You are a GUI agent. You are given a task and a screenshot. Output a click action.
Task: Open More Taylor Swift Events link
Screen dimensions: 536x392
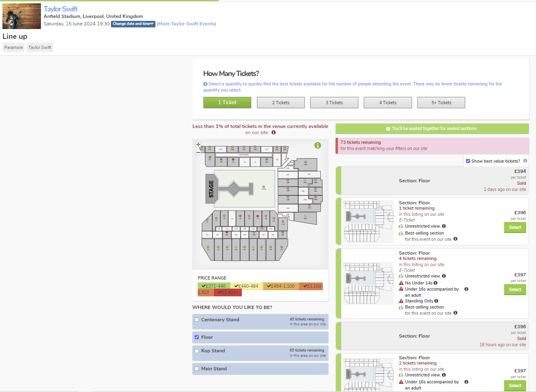187,24
